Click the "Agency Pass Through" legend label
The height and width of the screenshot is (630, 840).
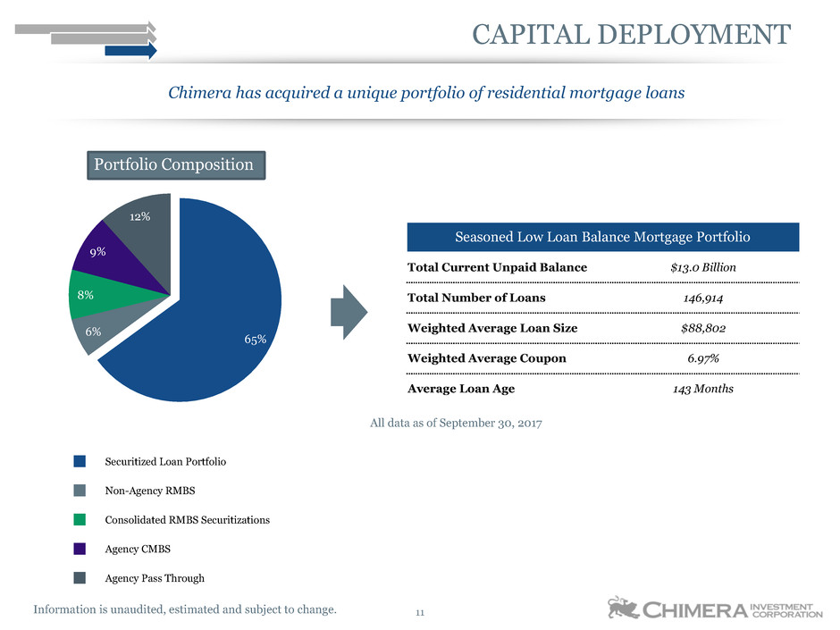155,578
